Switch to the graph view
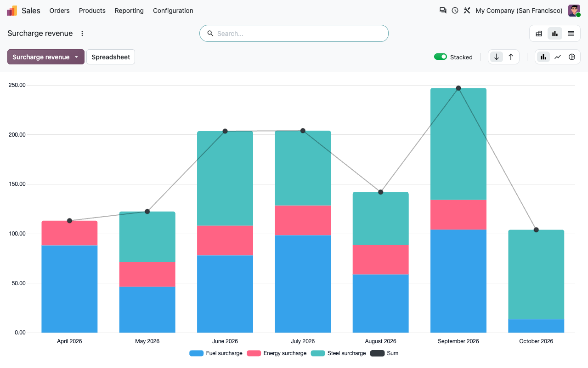 (555, 34)
